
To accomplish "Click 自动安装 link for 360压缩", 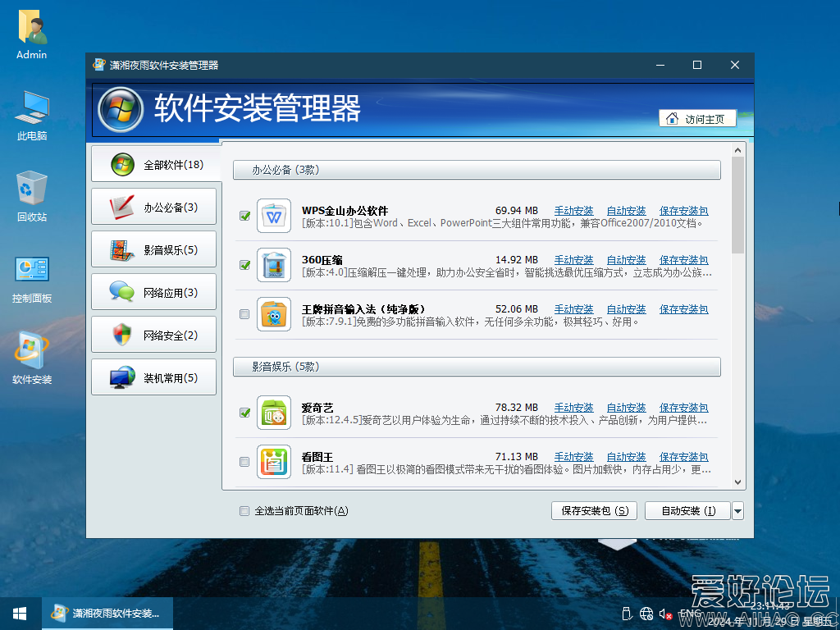I will [626, 260].
